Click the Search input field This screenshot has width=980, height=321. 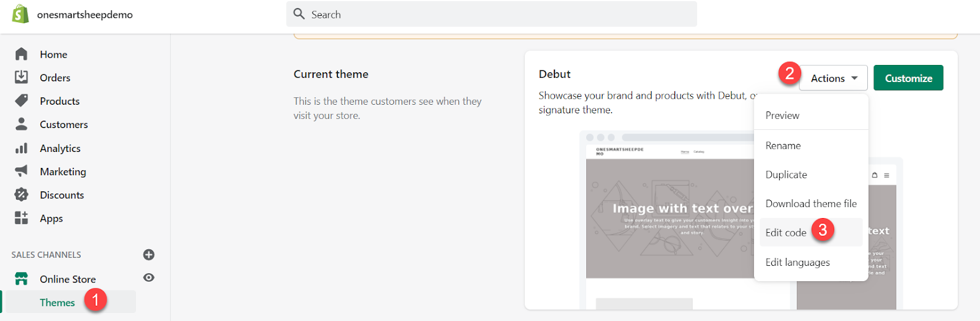pos(491,14)
